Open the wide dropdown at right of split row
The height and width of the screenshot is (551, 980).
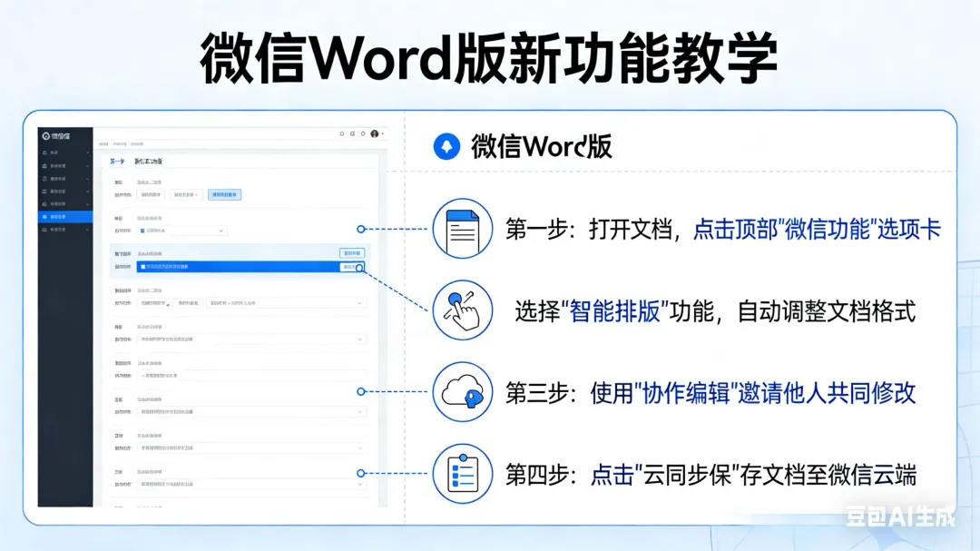point(286,303)
